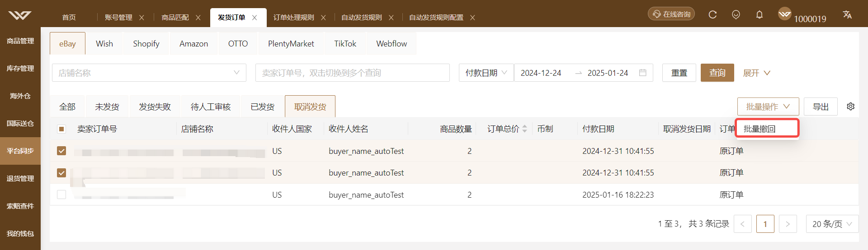
Task: Click the 查询 search button
Action: (x=717, y=73)
